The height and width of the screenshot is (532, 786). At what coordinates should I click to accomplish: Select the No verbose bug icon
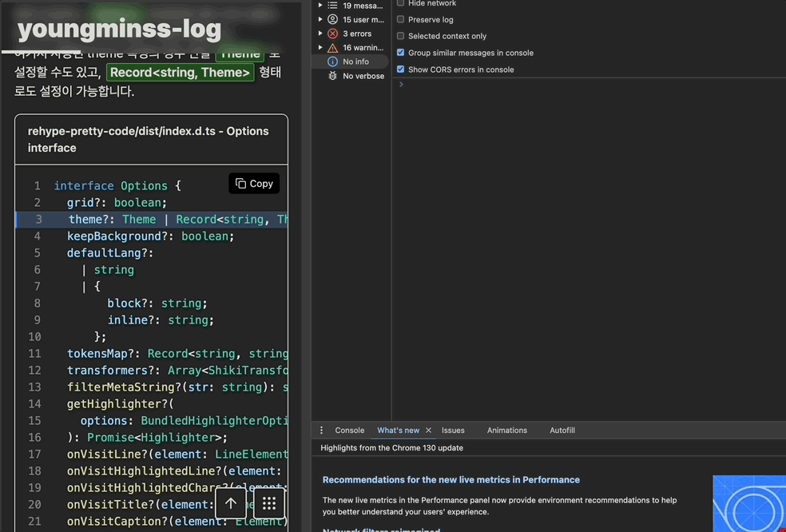click(x=333, y=76)
